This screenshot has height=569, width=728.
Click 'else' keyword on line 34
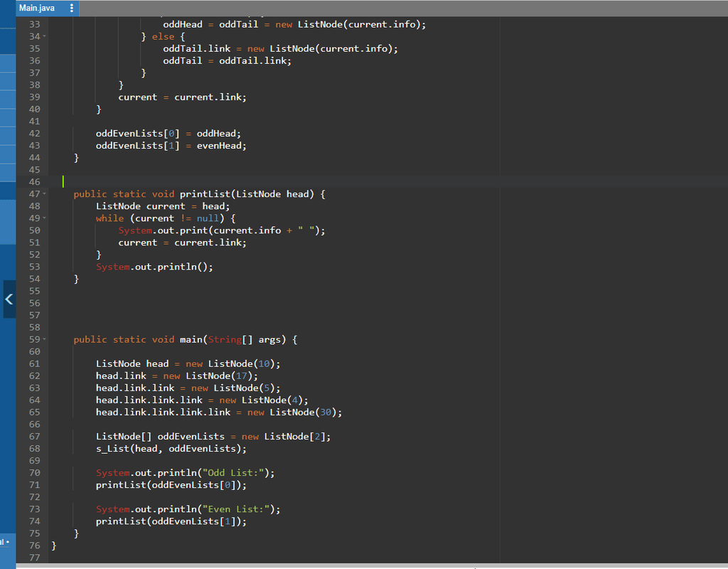point(163,37)
